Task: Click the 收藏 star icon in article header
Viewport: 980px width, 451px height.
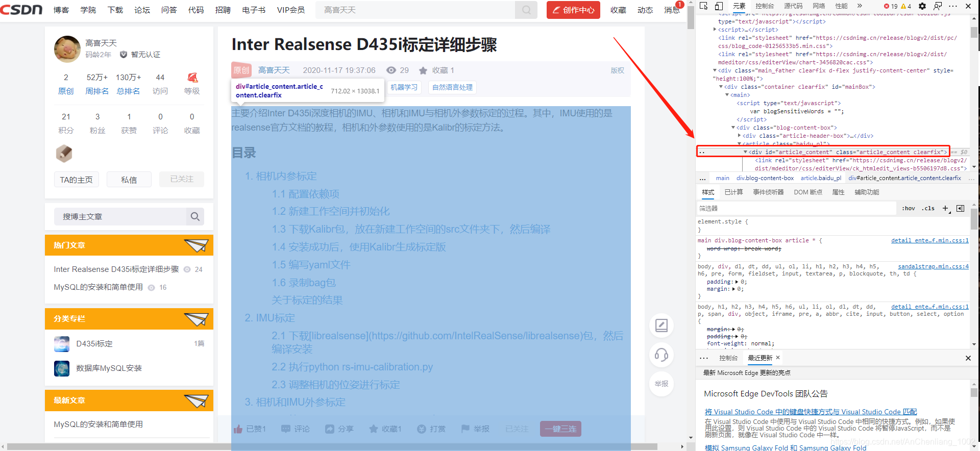Action: pos(423,70)
